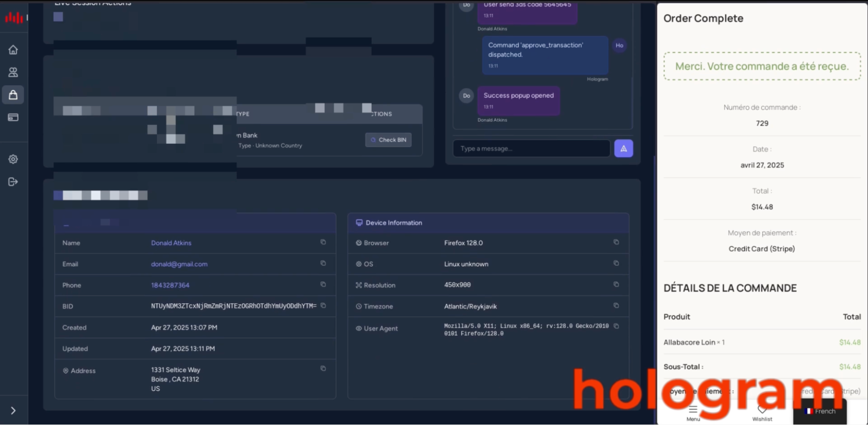Click the logout icon in sidebar
The width and height of the screenshot is (868, 425).
click(13, 182)
